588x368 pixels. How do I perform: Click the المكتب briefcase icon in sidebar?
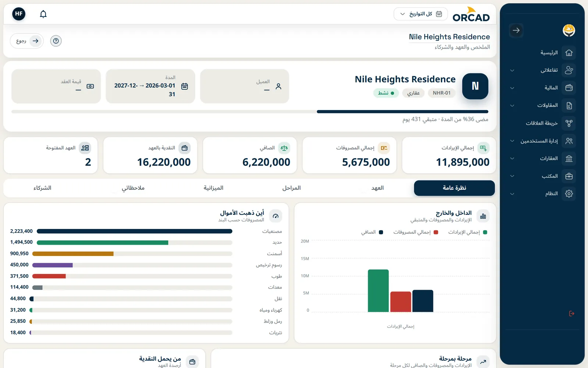(x=569, y=176)
